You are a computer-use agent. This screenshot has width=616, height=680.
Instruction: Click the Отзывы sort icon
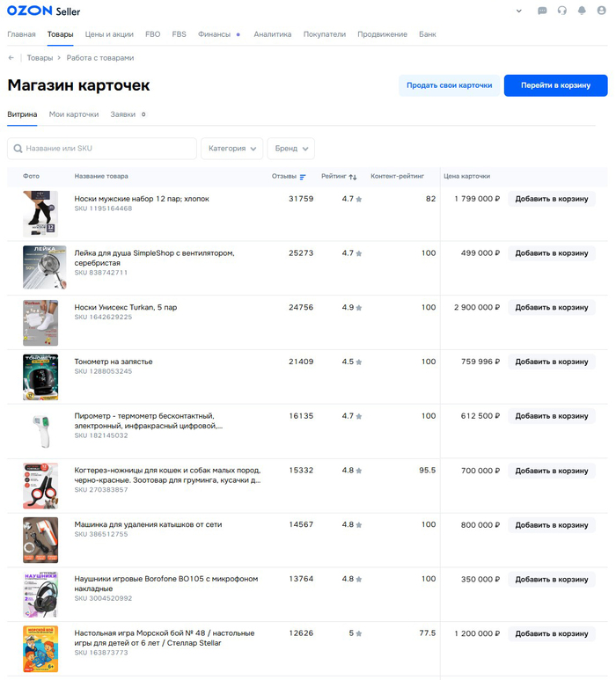pos(303,177)
